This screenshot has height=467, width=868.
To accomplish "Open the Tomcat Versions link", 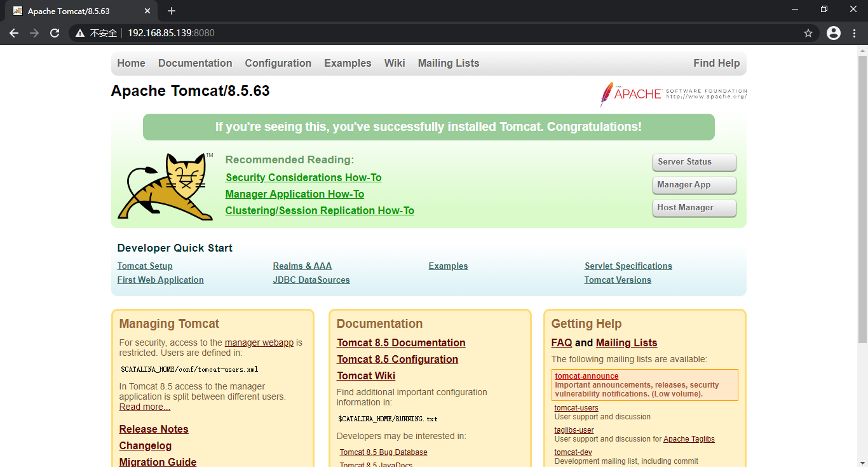I will [618, 280].
